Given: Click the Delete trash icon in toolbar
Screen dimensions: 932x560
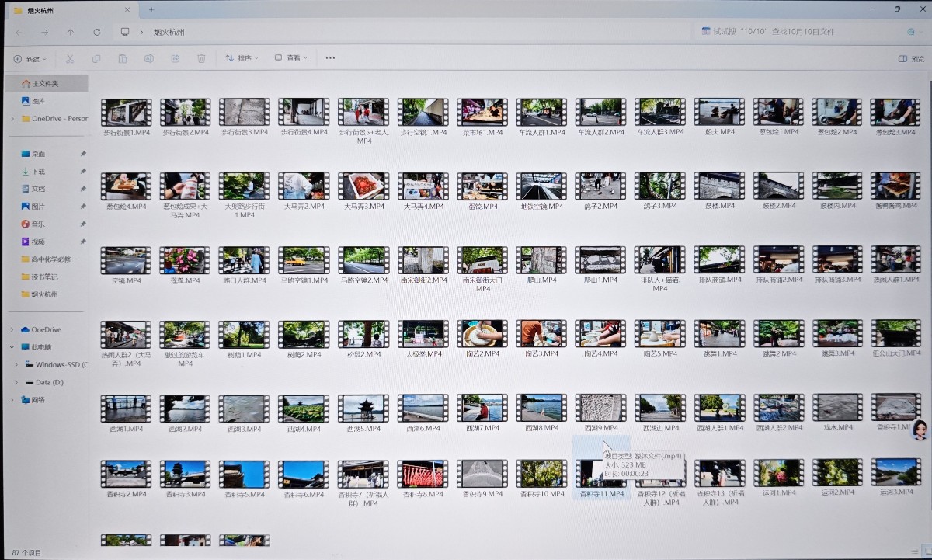Looking at the screenshot, I should pyautogui.click(x=201, y=58).
